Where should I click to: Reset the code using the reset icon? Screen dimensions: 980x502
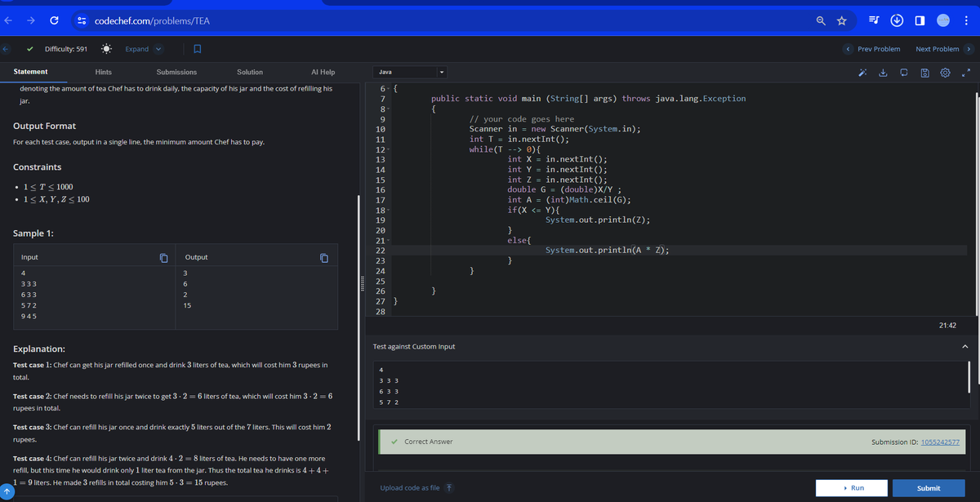(x=904, y=73)
